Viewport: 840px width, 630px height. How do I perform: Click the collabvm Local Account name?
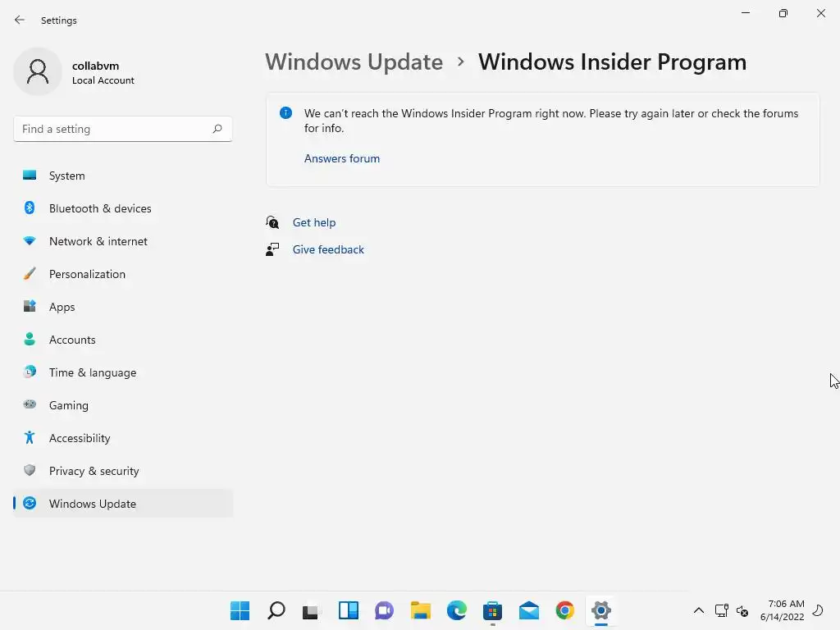click(103, 73)
